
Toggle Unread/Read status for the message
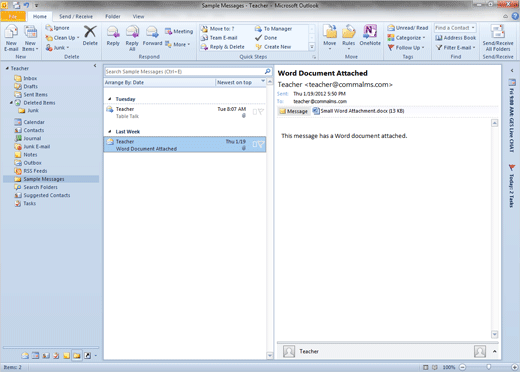coord(408,28)
